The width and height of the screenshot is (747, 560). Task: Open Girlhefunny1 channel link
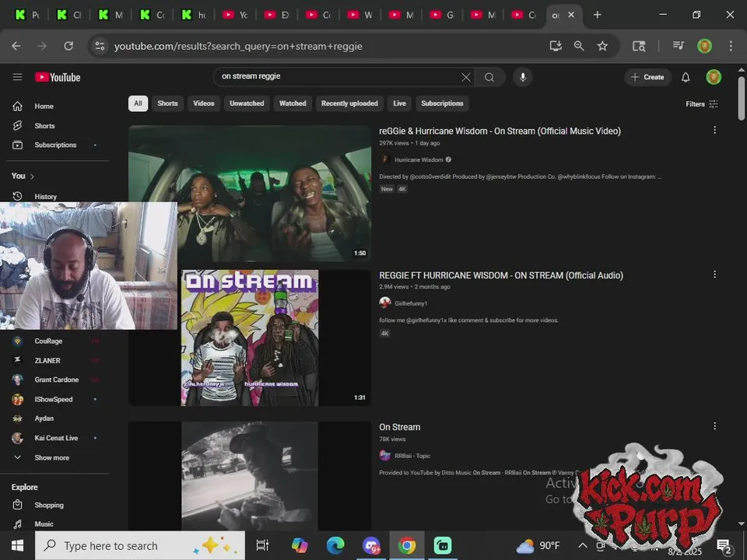pyautogui.click(x=411, y=303)
